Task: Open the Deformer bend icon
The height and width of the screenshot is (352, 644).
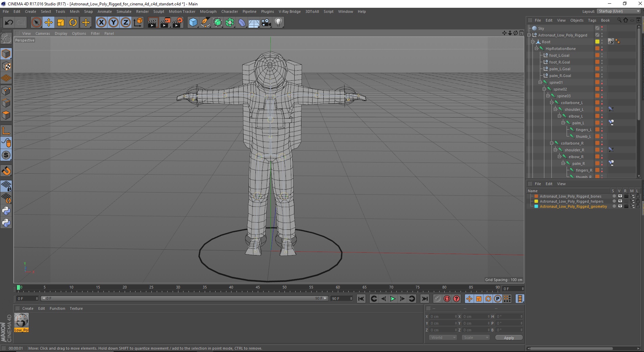Action: pos(242,23)
